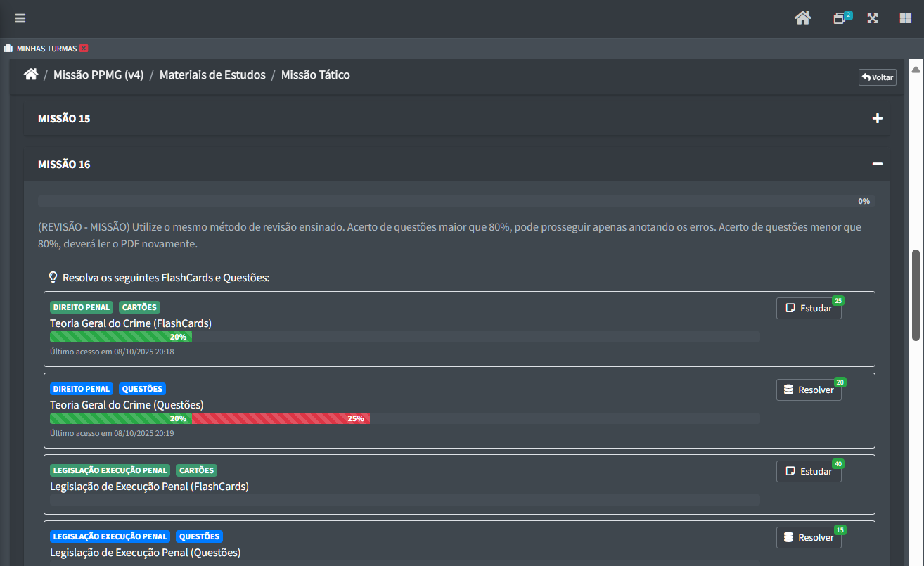
Task: Click the Voltar button
Action: coord(877,77)
